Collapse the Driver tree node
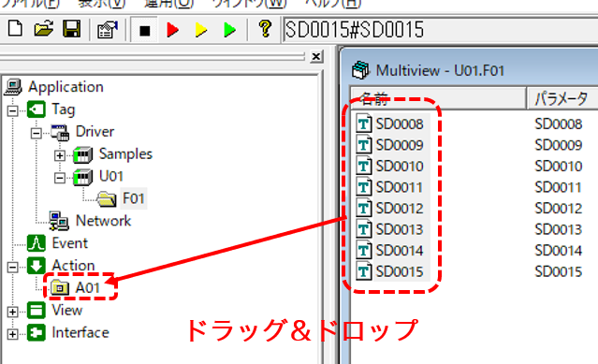This screenshot has width=598, height=364. click(36, 134)
